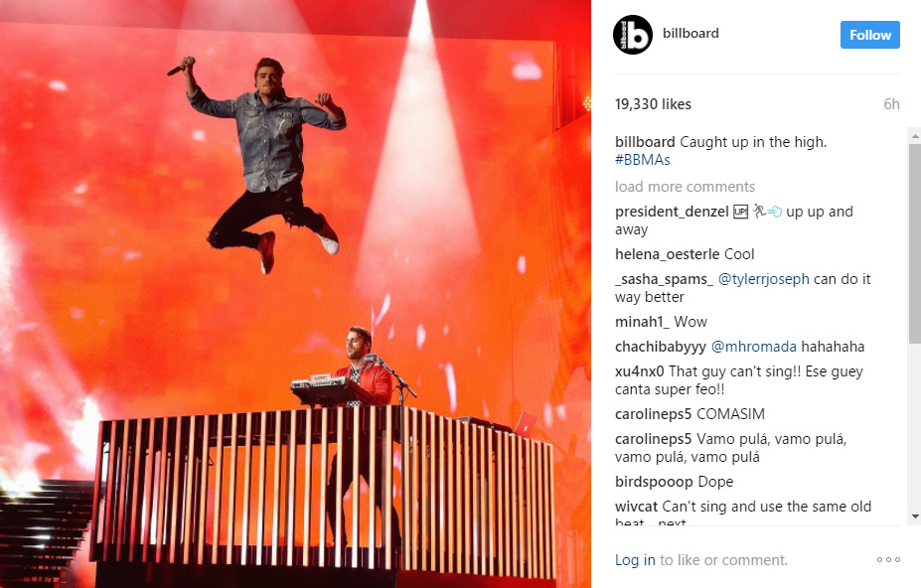Click the 6h post timestamp
The height and width of the screenshot is (588, 921).
click(891, 104)
